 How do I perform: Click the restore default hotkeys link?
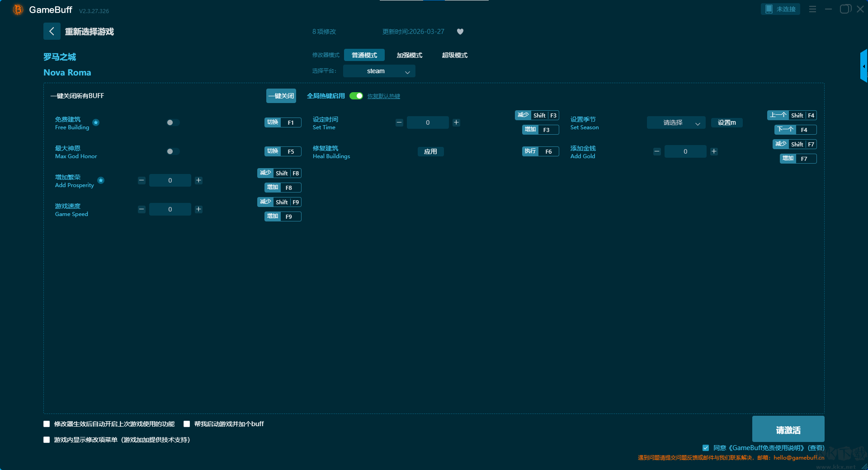383,96
